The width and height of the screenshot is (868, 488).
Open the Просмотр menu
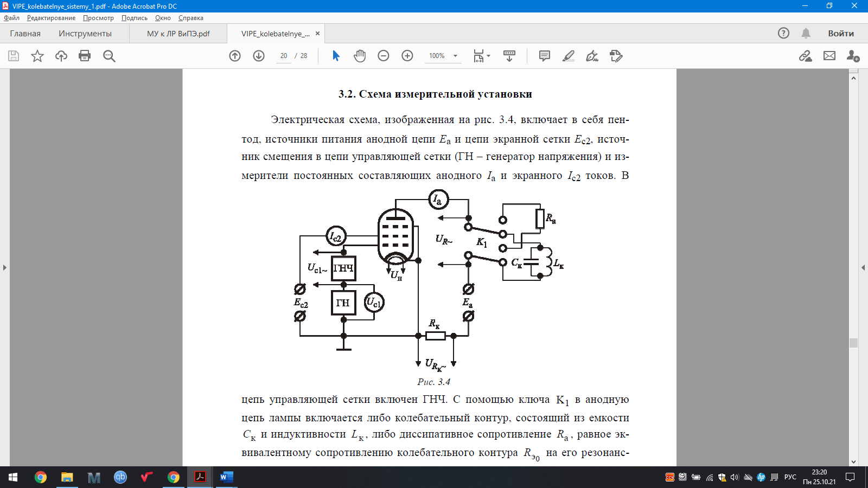coord(98,18)
